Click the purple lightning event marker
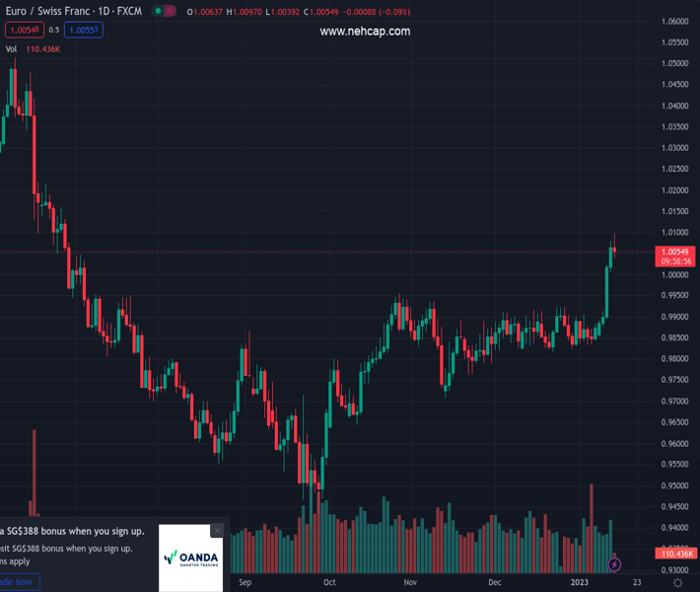Screen dimensions: 700x592 click(615, 564)
